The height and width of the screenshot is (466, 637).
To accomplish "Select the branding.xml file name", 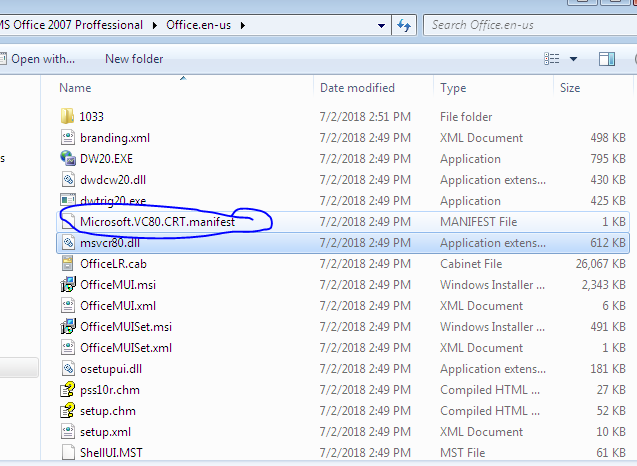I will (x=115, y=138).
